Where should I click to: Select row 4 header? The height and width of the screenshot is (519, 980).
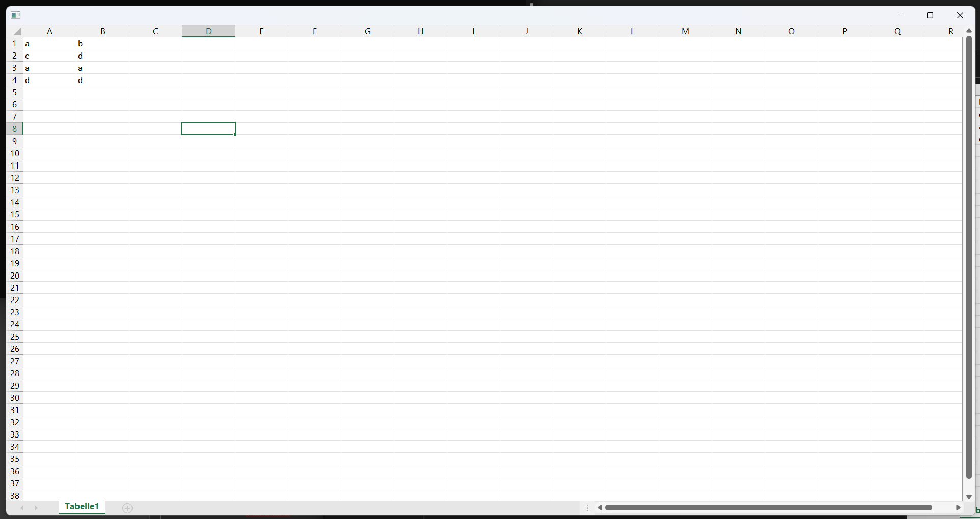pos(15,80)
